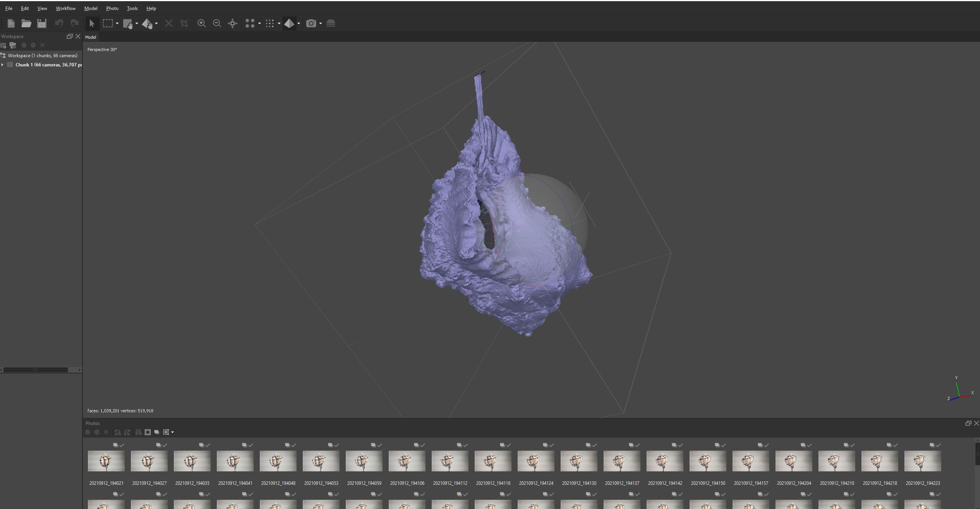Rotate photos left in Photos toolbar
The height and width of the screenshot is (509, 980).
point(118,432)
